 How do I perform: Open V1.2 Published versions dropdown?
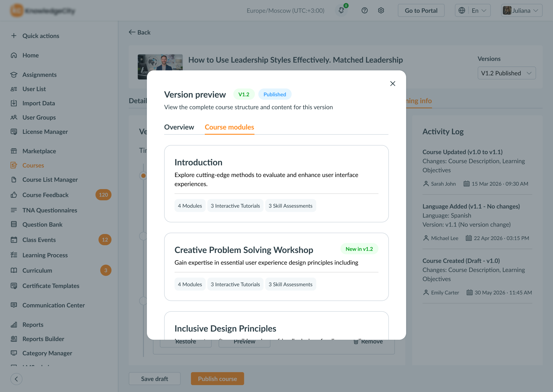pyautogui.click(x=507, y=73)
